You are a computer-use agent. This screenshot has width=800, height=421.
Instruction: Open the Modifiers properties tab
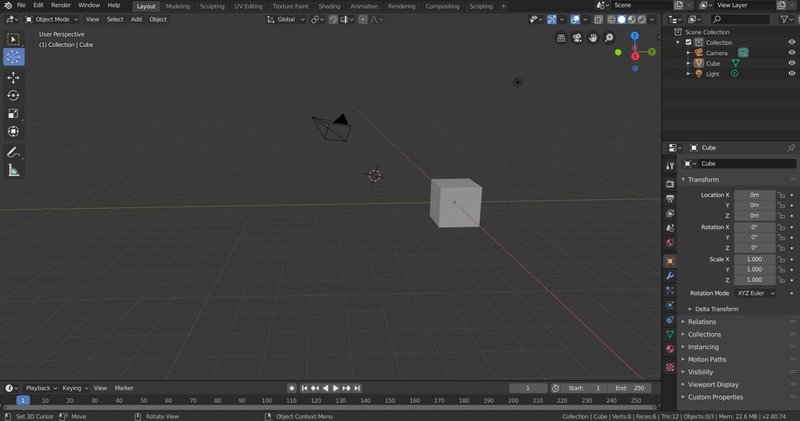(670, 276)
